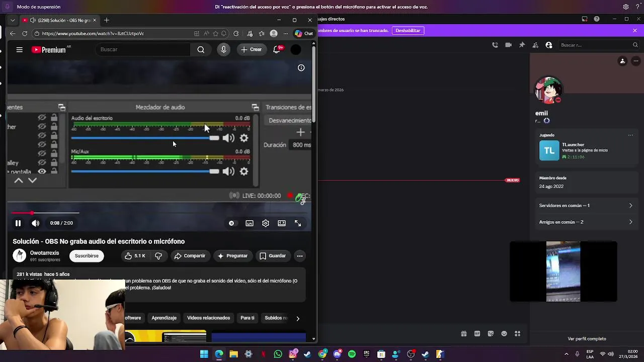Open the Discord stream preview thumbnail

pos(563,271)
